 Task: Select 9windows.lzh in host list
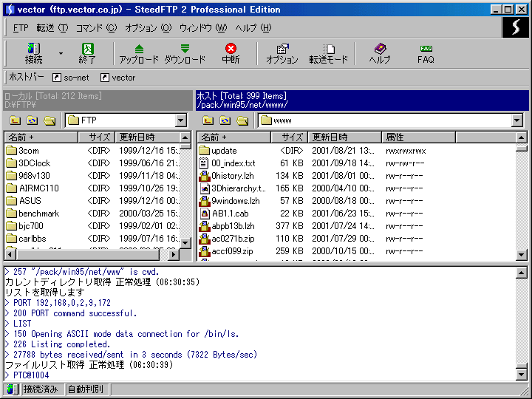[229, 201]
